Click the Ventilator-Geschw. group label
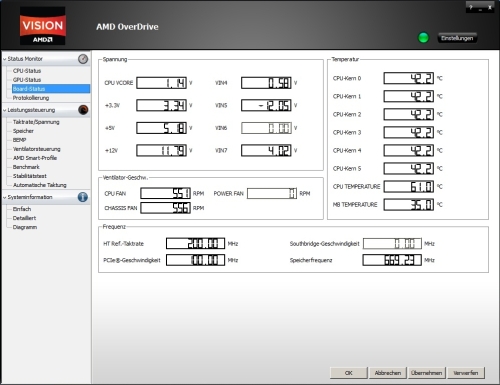This screenshot has height=385, width=500. [x=125, y=178]
